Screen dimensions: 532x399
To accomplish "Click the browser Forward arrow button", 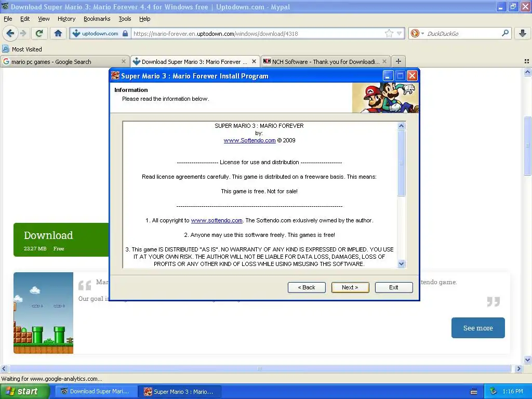I will pyautogui.click(x=23, y=33).
